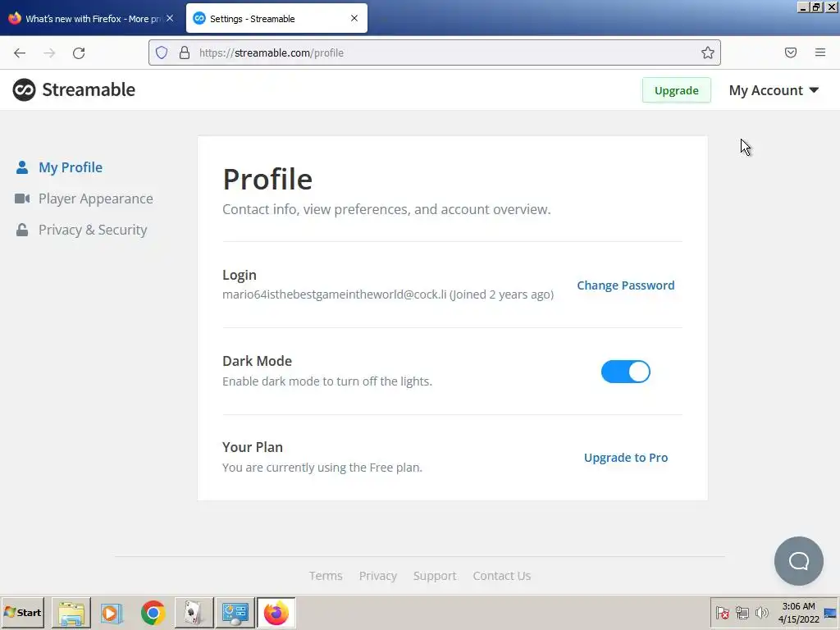840x630 pixels.
Task: Click the padlock site security icon
Action: 185,52
